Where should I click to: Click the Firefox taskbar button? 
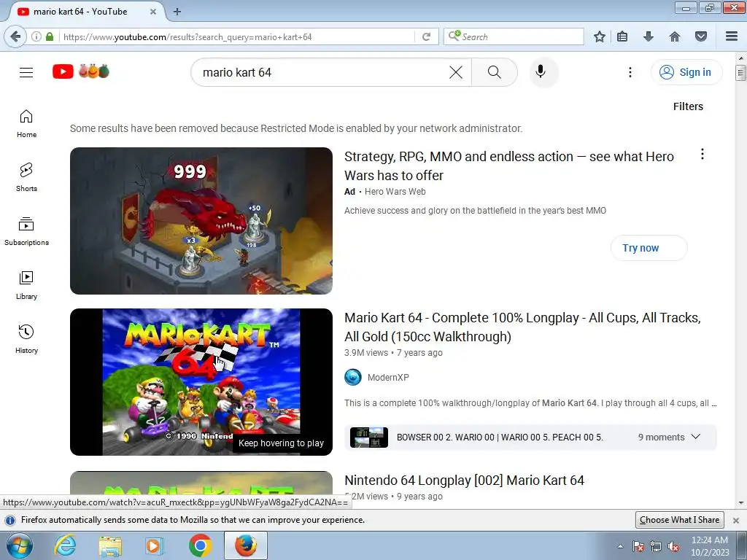[246, 545]
